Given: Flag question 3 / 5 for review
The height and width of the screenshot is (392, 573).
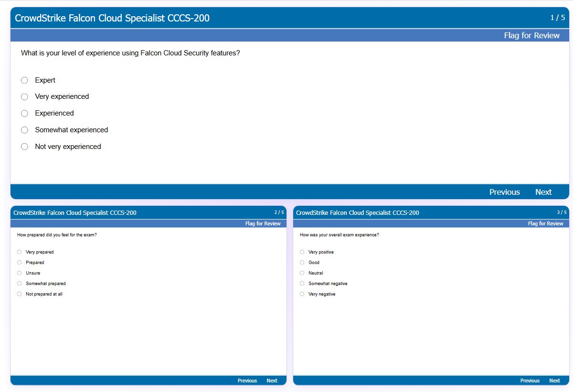Looking at the screenshot, I should (x=546, y=223).
